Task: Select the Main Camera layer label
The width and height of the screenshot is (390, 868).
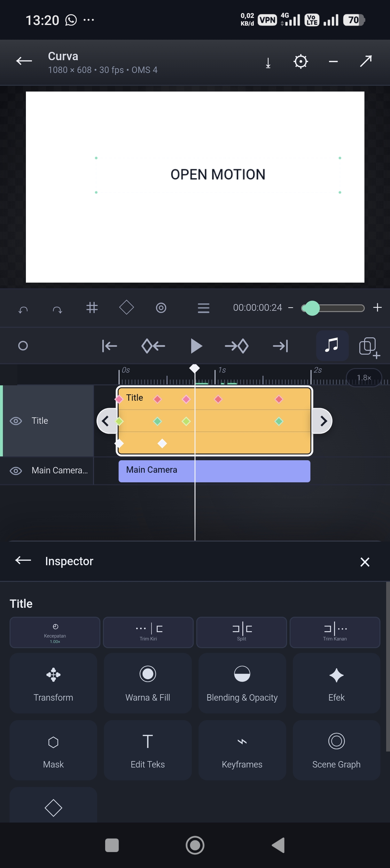Action: tap(59, 470)
